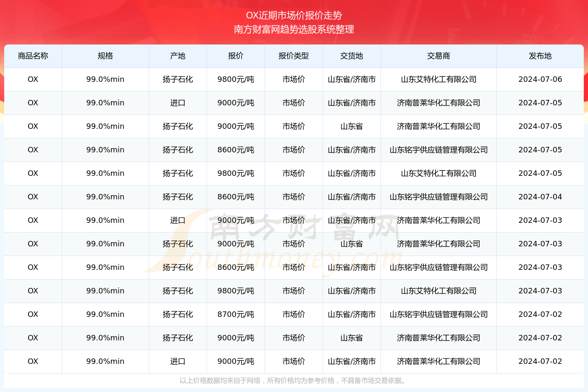Viewport: 588px width, 392px height.
Task: Click the 报价类型 column header
Action: tap(294, 56)
